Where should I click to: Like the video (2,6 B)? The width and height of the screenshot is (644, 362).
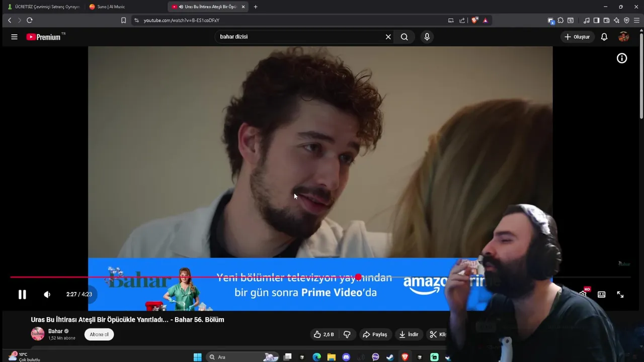324,334
